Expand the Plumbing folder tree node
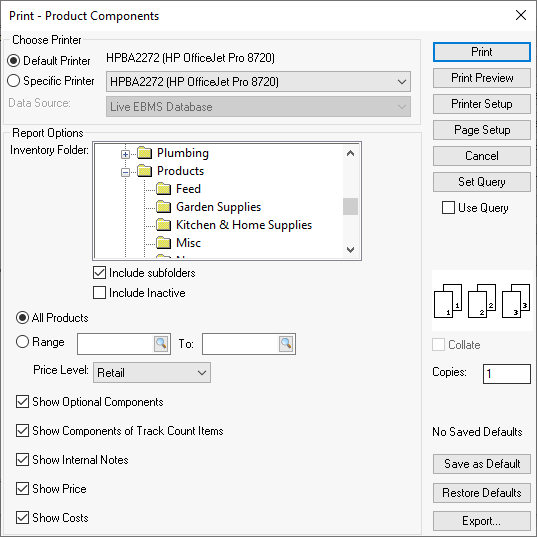Viewport: 537px width, 537px height. point(125,154)
